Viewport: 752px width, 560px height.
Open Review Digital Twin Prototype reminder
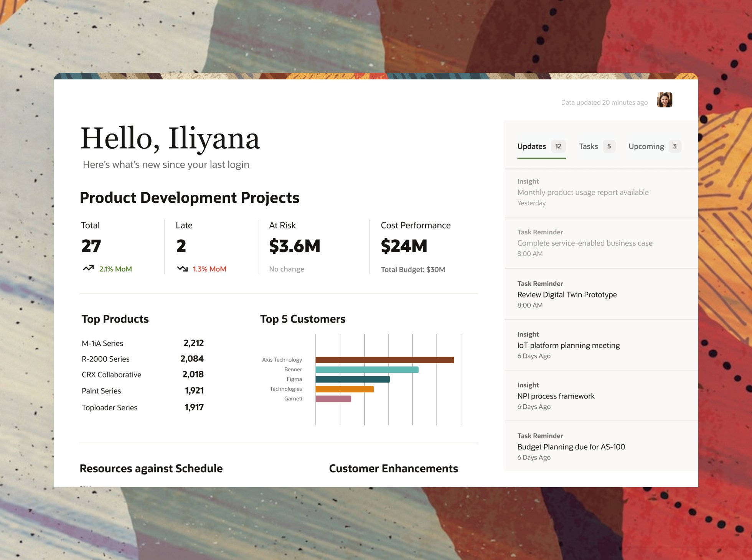(567, 295)
